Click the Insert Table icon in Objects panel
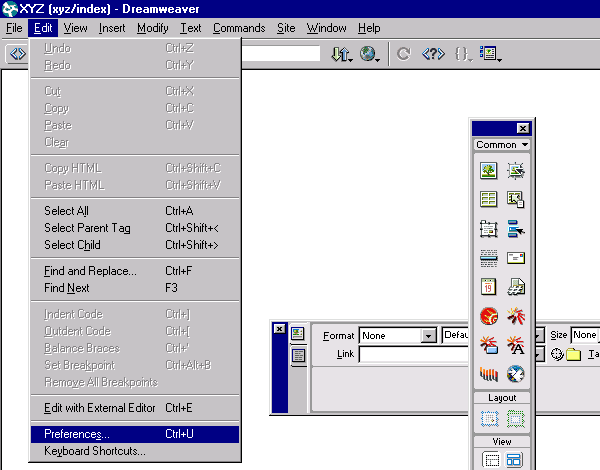The height and width of the screenshot is (470, 600). [489, 200]
